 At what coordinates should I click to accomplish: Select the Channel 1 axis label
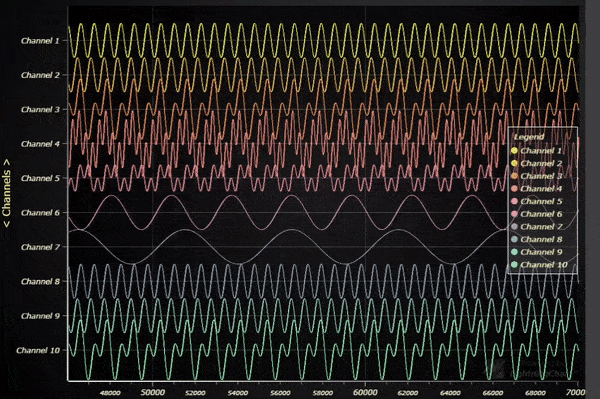click(41, 41)
